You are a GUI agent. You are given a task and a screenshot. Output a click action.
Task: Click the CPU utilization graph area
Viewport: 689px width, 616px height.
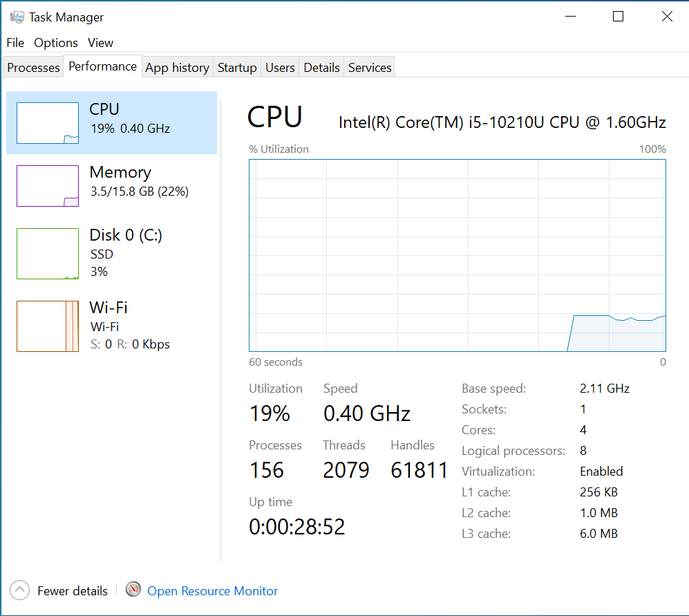pos(457,256)
